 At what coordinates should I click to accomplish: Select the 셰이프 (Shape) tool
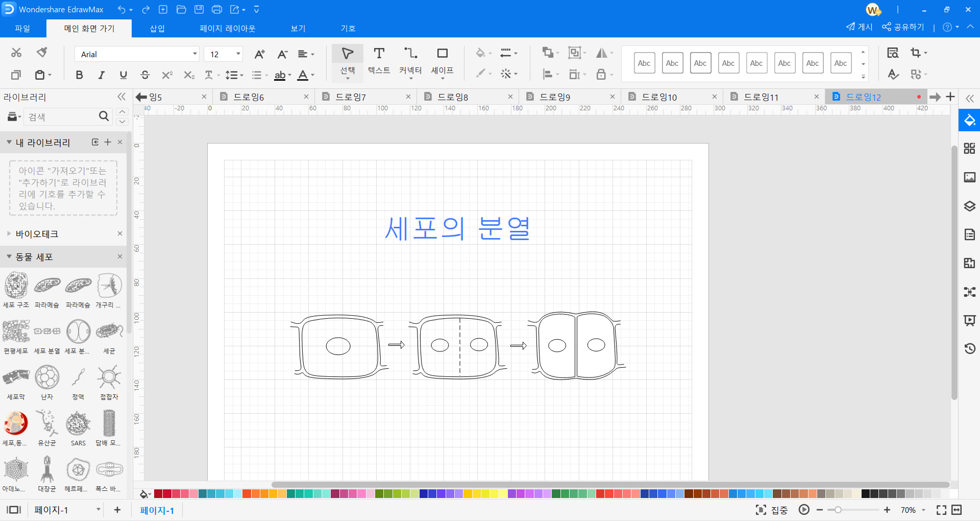coord(442,60)
